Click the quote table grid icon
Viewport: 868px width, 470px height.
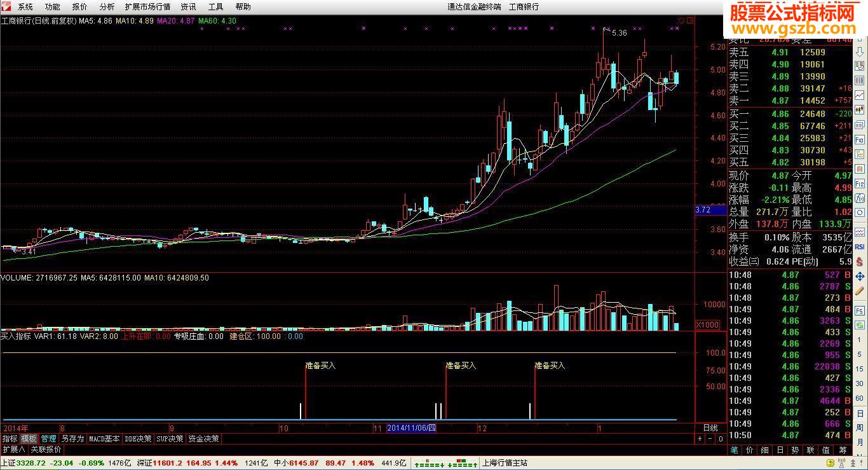click(860, 80)
